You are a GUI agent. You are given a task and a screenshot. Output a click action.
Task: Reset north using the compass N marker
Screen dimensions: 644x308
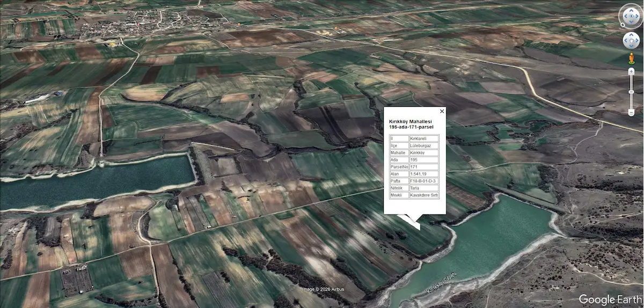click(623, 25)
